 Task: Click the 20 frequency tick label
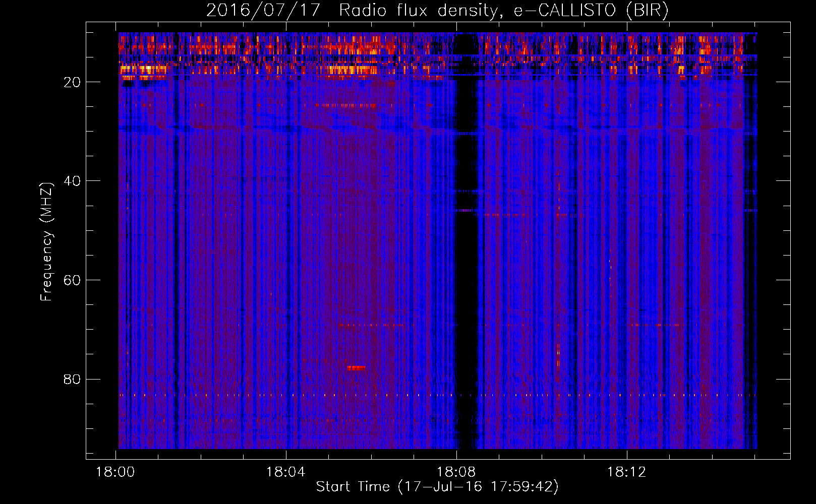tap(72, 82)
